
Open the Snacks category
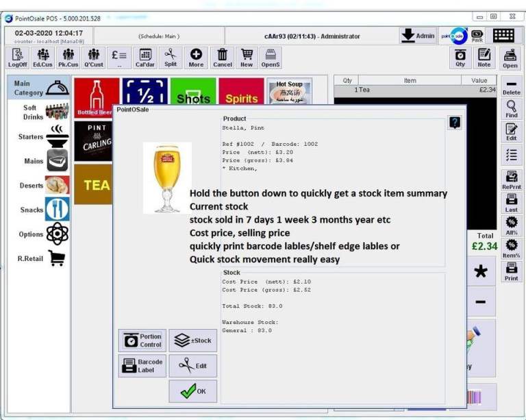click(x=42, y=210)
